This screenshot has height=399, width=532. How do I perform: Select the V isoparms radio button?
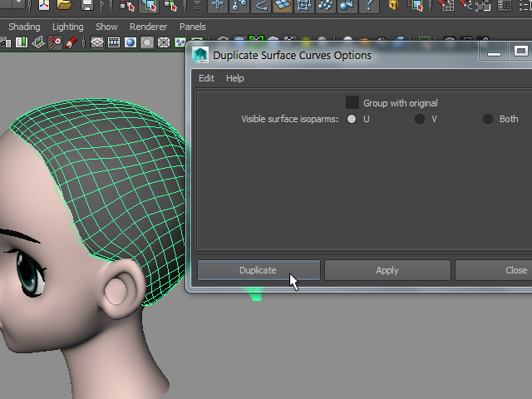[x=420, y=119]
